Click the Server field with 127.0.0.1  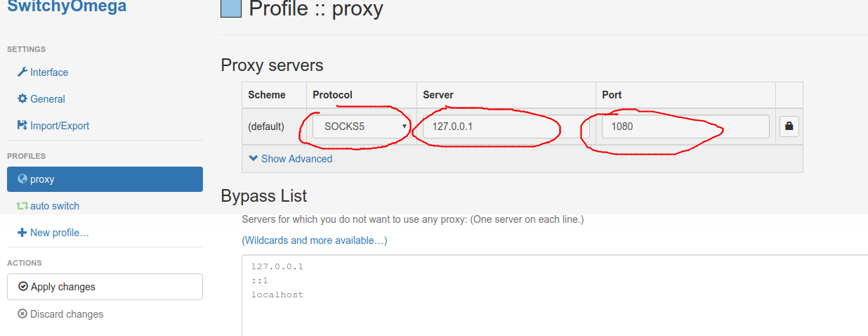pyautogui.click(x=506, y=127)
